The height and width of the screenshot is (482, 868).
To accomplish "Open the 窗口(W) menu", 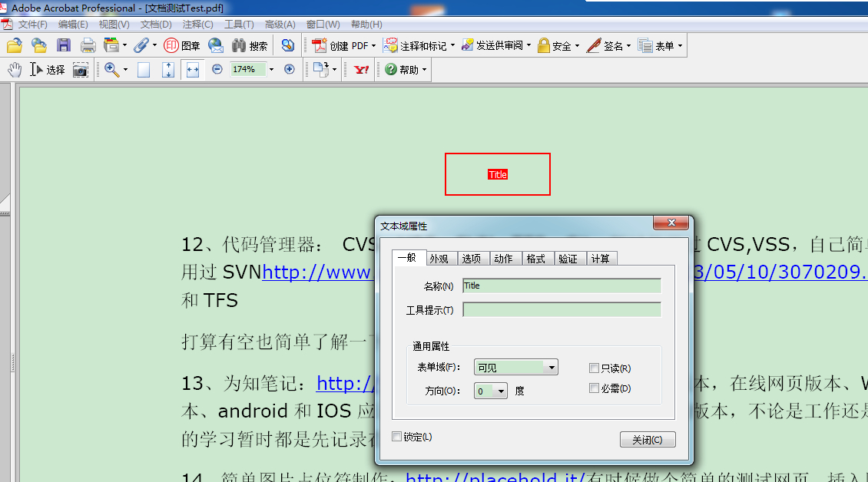I will coord(323,25).
